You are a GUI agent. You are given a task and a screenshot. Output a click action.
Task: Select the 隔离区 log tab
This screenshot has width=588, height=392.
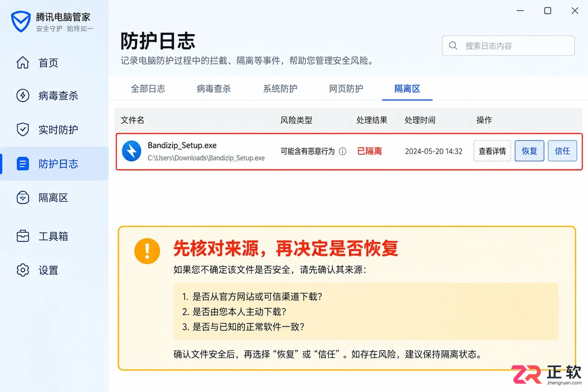pyautogui.click(x=407, y=89)
